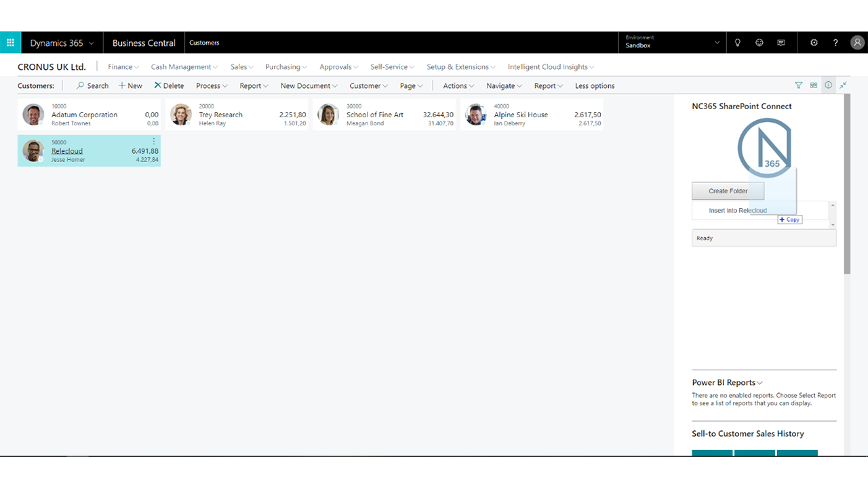Open Intelligent Cloud Insights menu
Screen dimensions: 868x488
pos(551,67)
